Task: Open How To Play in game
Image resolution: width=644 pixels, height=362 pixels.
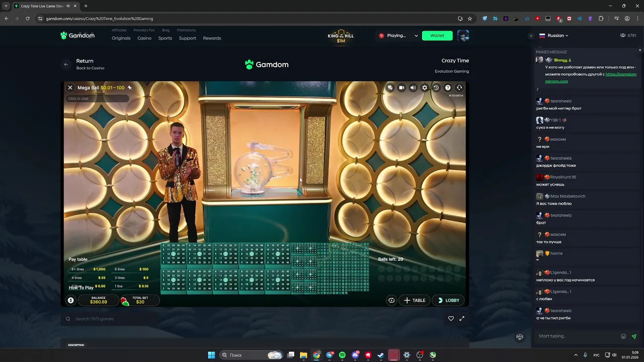Action: coord(81,288)
